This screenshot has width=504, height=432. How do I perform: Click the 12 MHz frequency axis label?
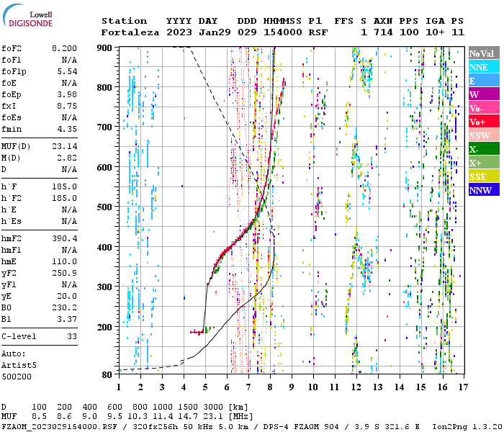click(356, 387)
